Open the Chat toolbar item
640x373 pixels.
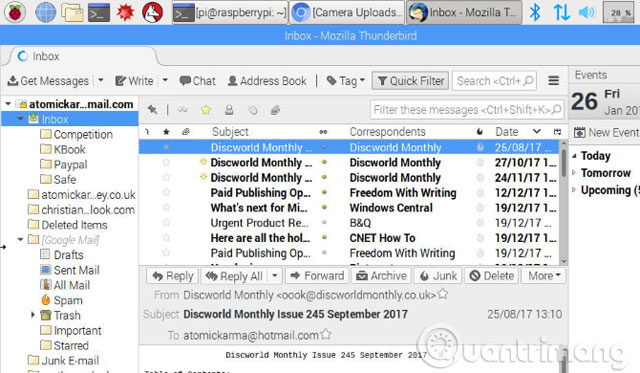click(198, 81)
